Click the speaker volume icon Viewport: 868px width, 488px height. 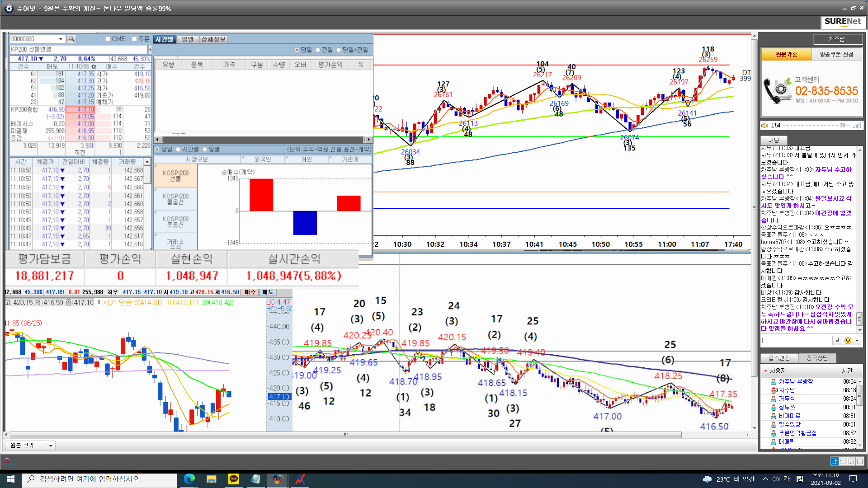pos(764,126)
